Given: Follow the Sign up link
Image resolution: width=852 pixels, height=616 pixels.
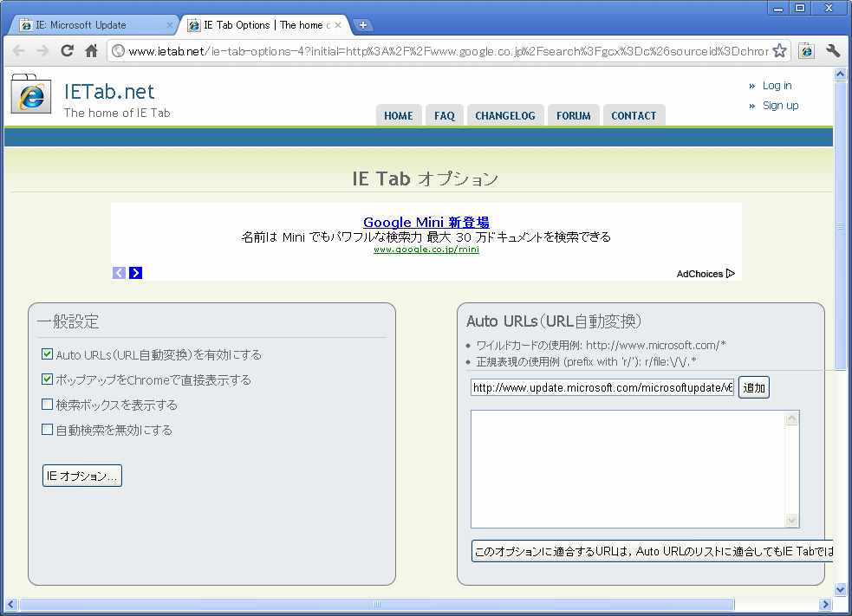Looking at the screenshot, I should click(x=780, y=106).
